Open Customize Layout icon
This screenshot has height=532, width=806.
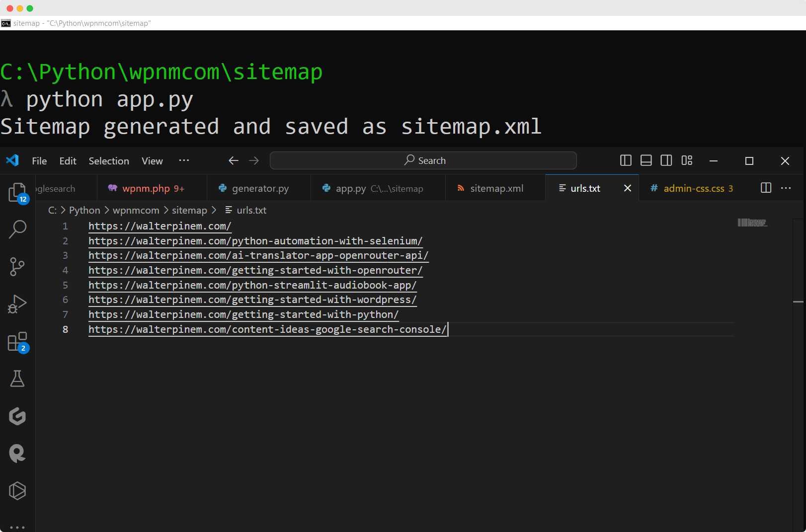pos(687,160)
